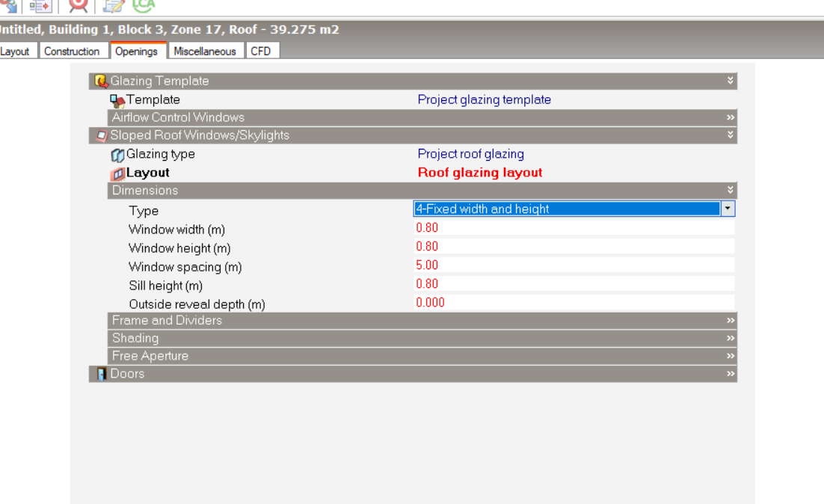The height and width of the screenshot is (504, 824).
Task: Expand the Free Aperture section
Action: (730, 356)
